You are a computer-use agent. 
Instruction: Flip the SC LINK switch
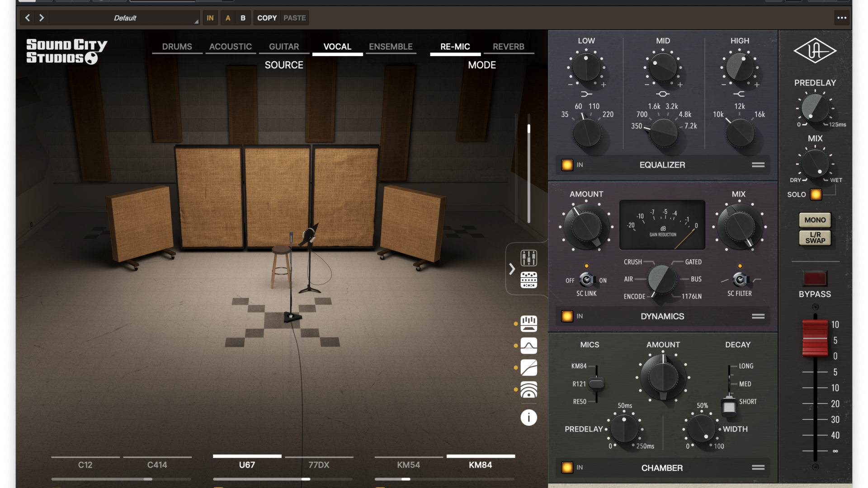pos(587,280)
